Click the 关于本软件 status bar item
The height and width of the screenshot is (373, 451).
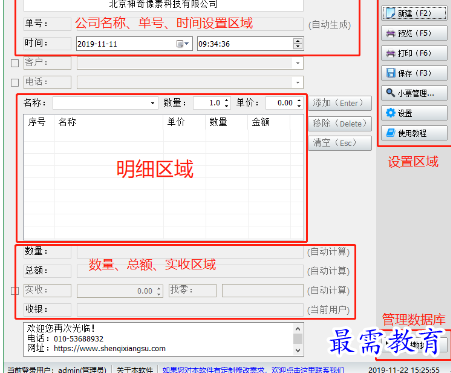click(135, 370)
